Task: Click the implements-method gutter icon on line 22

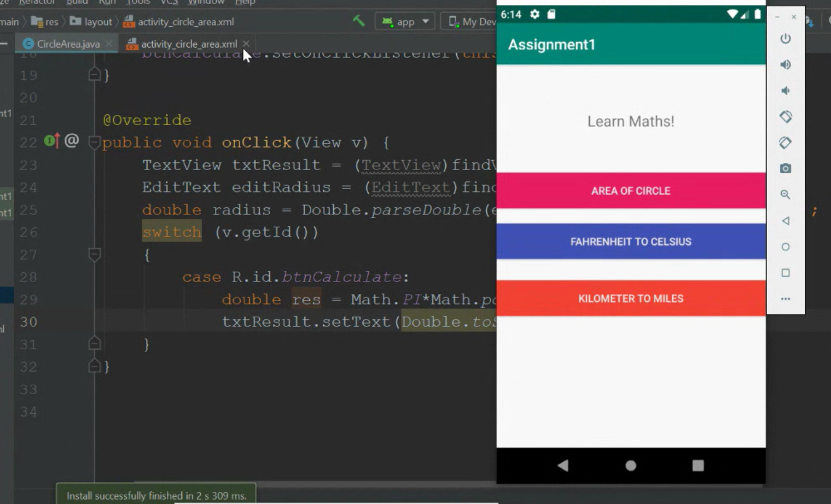Action: tap(51, 141)
